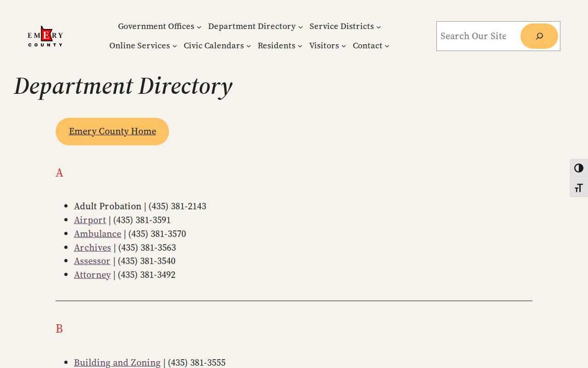Expand the Department Directory menu chevron
The height and width of the screenshot is (368, 588).
[300, 27]
